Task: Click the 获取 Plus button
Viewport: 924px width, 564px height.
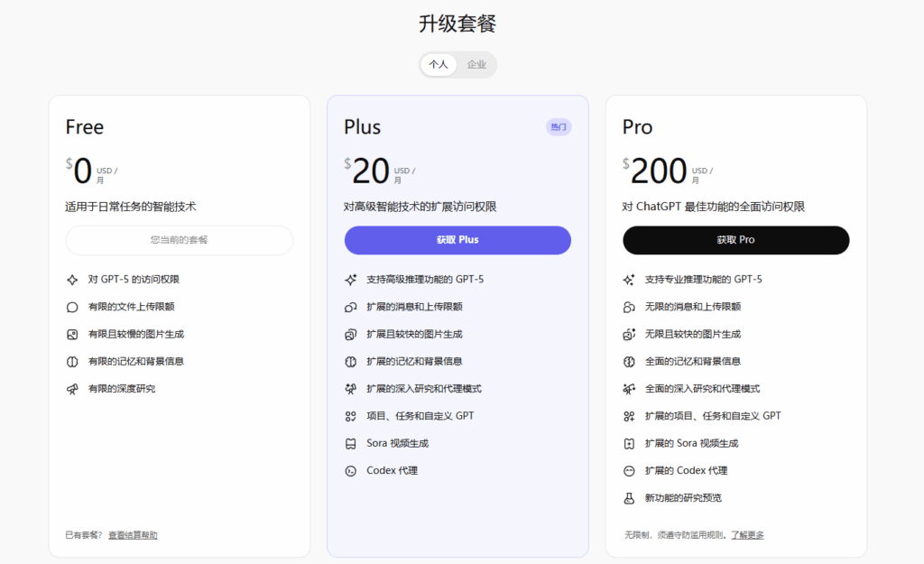Action: [457, 240]
